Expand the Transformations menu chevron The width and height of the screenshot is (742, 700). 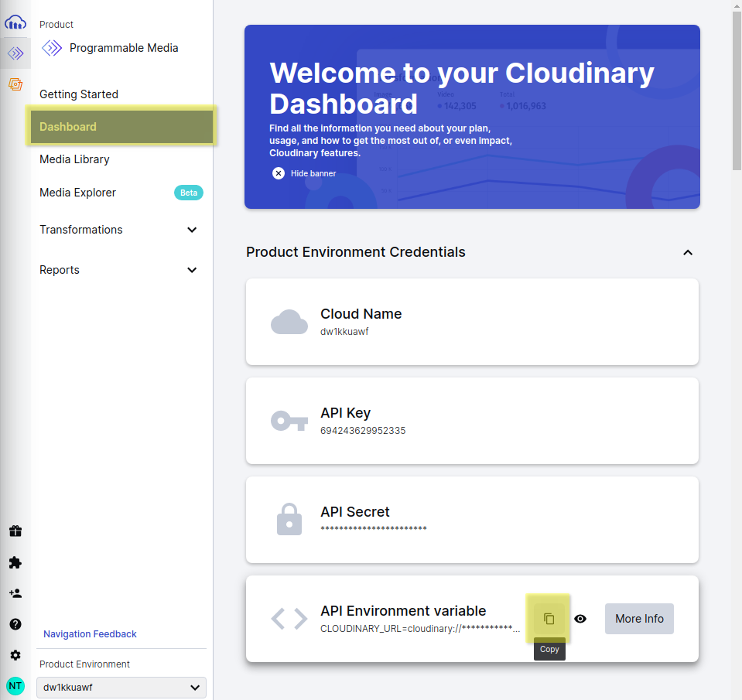click(x=192, y=230)
